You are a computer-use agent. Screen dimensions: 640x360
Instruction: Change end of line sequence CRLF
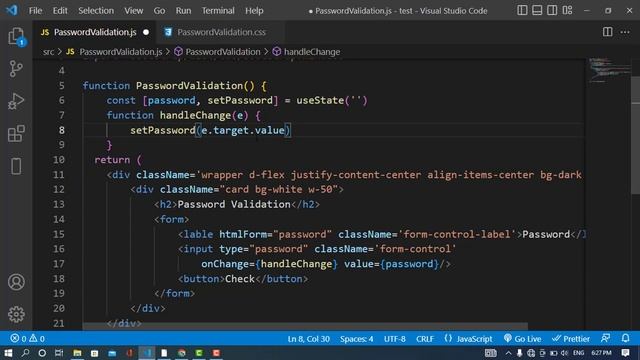click(425, 339)
